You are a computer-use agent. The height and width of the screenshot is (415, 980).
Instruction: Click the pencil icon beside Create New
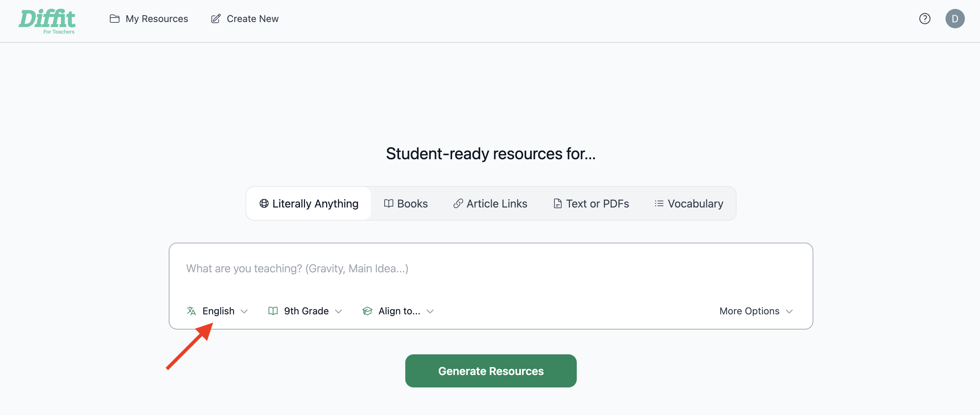pos(216,18)
